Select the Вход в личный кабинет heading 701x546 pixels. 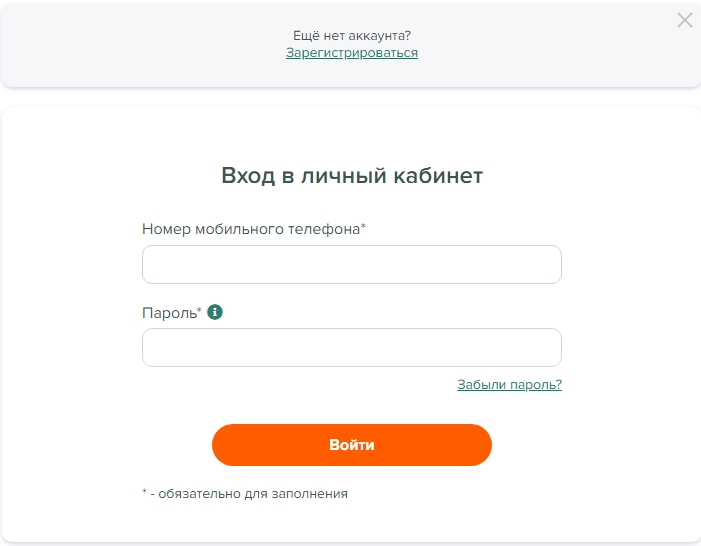[x=352, y=175]
